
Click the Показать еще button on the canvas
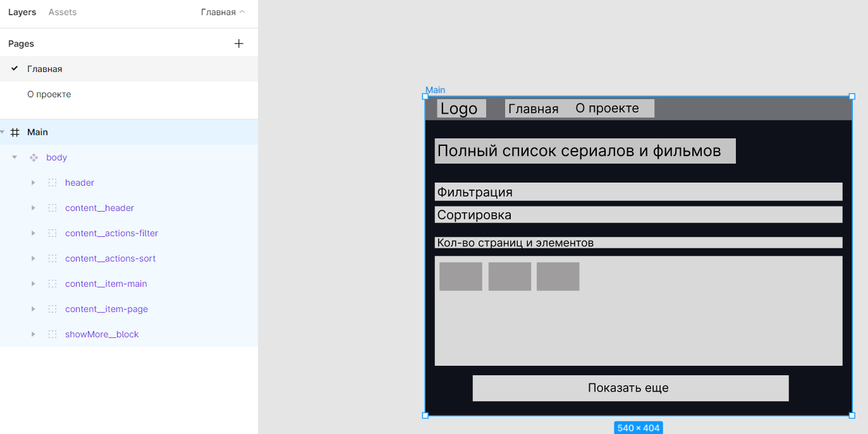[x=630, y=388]
